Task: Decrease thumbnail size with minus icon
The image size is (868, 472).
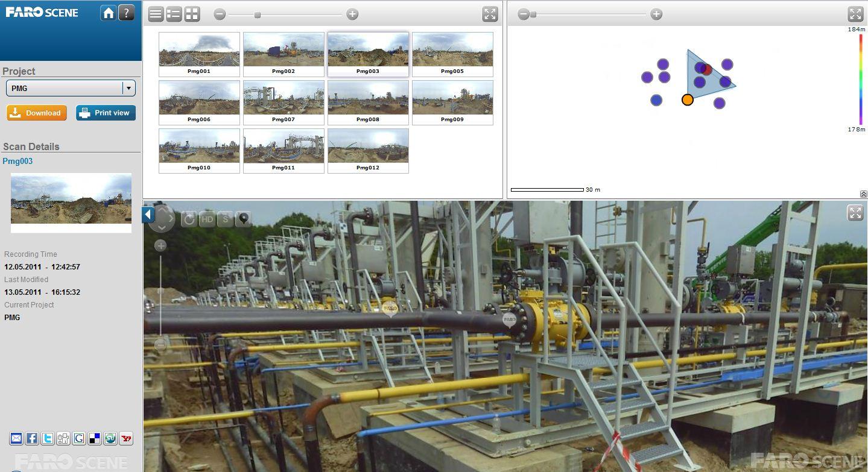Action: coord(220,14)
